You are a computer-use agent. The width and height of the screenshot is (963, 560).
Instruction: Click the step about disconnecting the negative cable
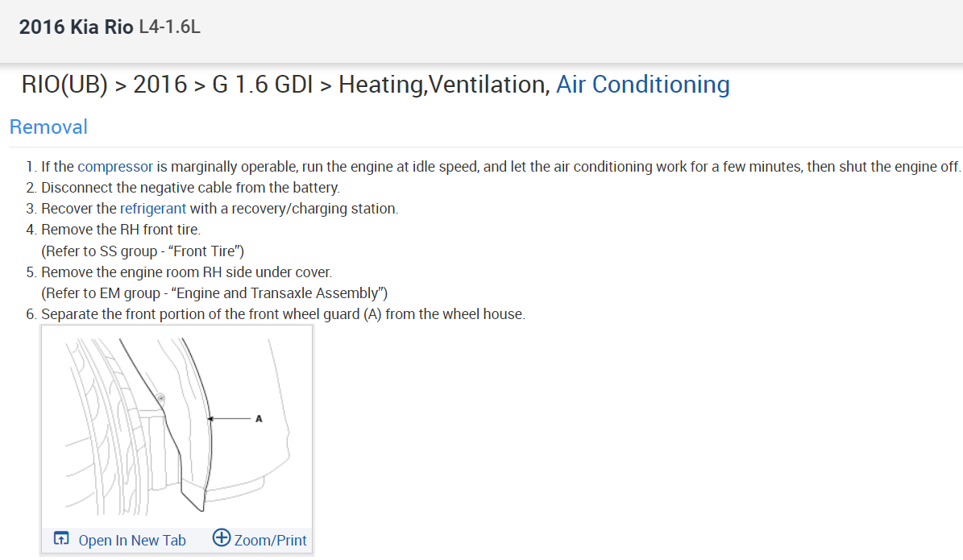(x=190, y=188)
